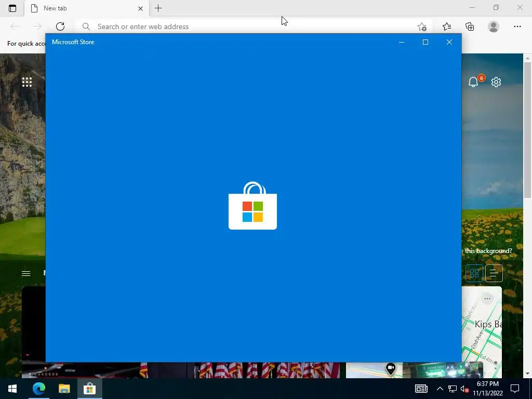Open a new browser tab with plus
The width and height of the screenshot is (532, 399).
point(158,8)
